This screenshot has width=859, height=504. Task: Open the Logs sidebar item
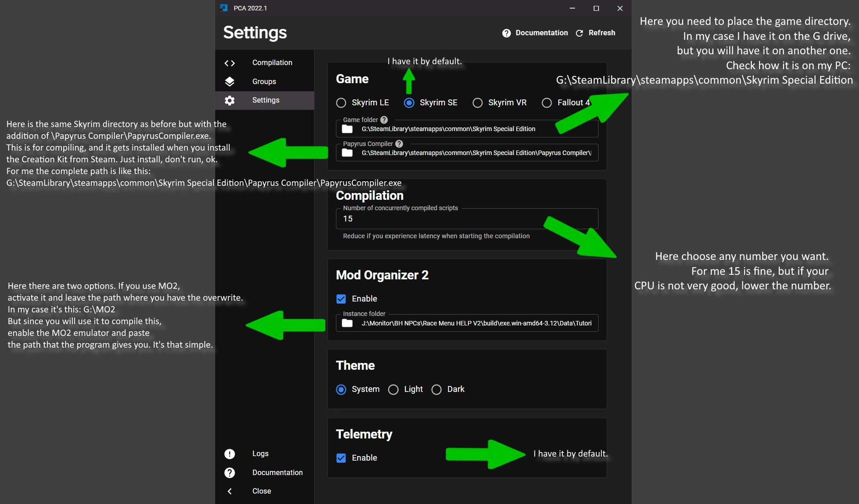click(x=260, y=453)
